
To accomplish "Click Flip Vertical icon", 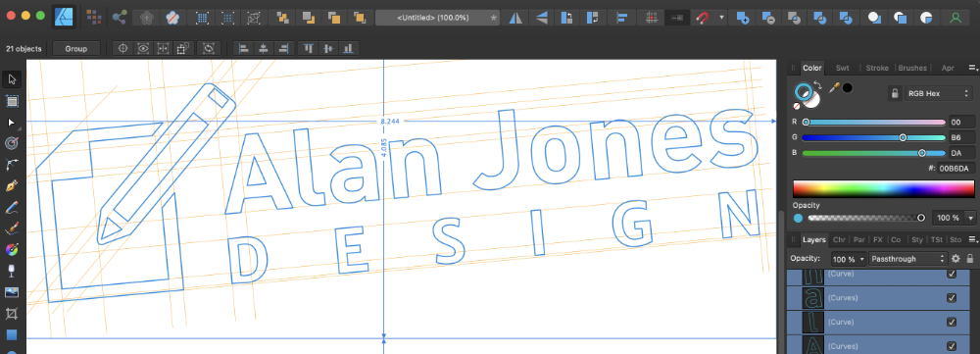I will (541, 18).
